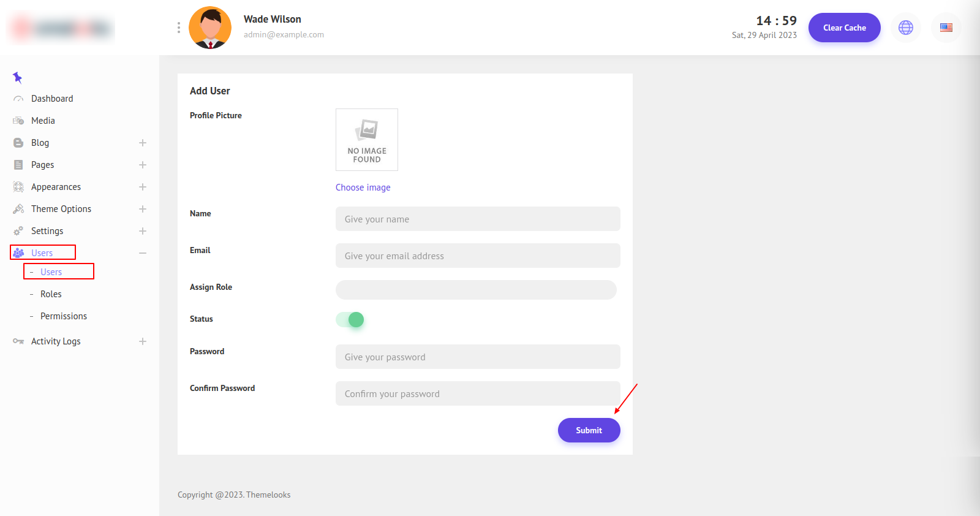980x516 pixels.
Task: Click the globe icon in header
Action: coord(905,28)
